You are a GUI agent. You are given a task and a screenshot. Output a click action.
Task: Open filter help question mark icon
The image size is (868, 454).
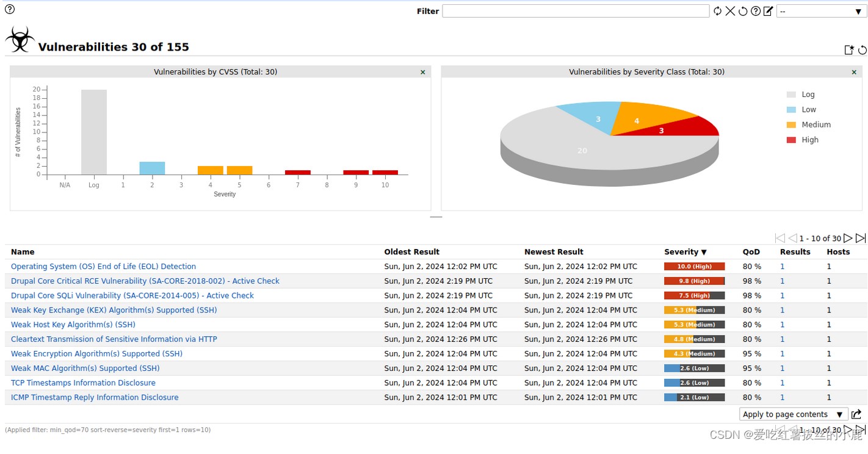[x=756, y=11]
